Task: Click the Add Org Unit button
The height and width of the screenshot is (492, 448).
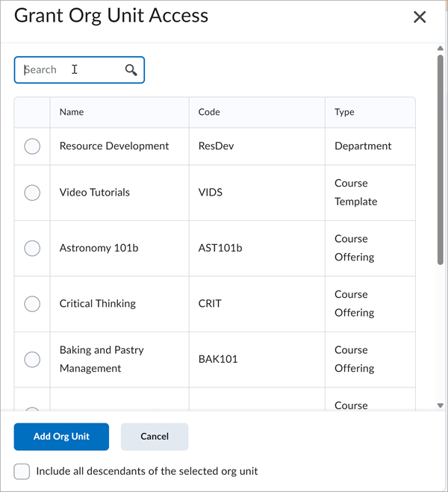Action: (x=61, y=437)
